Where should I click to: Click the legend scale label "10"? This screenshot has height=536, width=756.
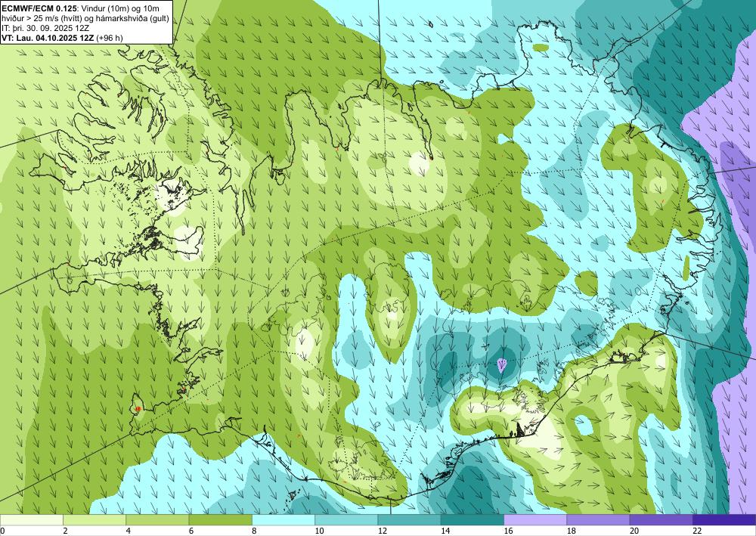tap(319, 531)
